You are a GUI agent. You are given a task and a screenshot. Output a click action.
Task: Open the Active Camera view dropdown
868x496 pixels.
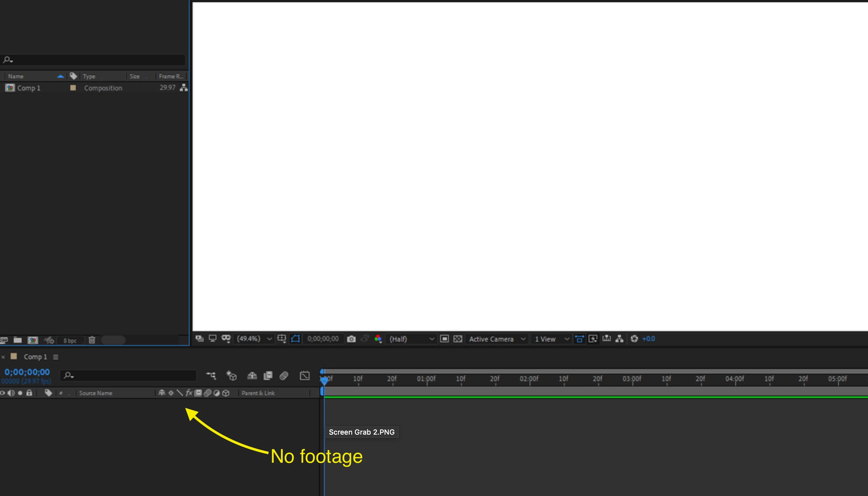coord(497,339)
